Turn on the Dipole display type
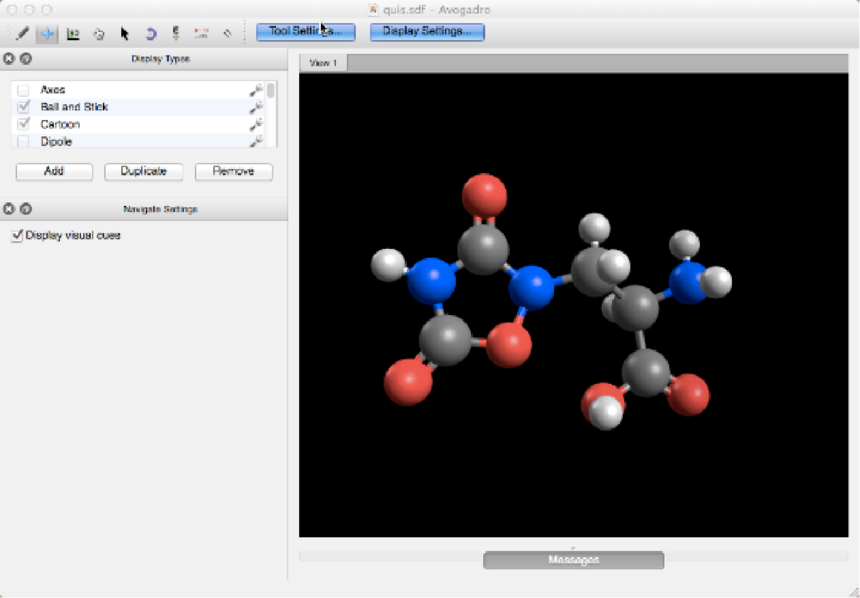Screen dimensions: 860x598 click(x=23, y=142)
